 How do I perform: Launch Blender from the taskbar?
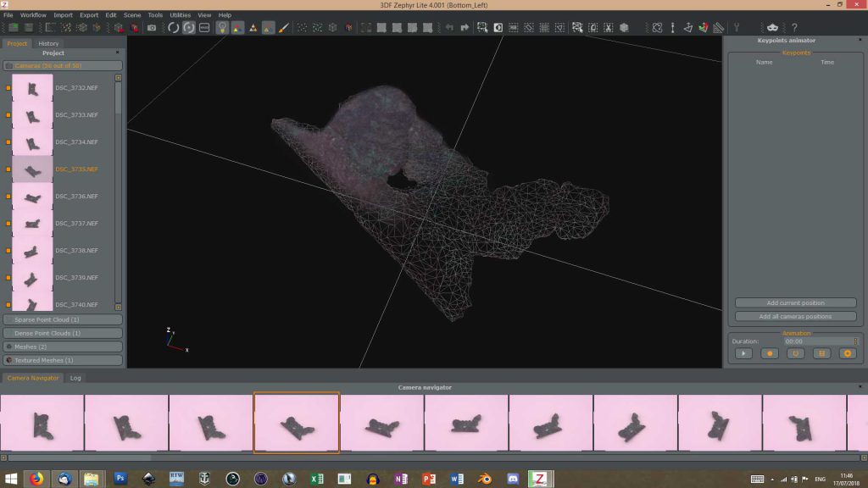[484, 479]
